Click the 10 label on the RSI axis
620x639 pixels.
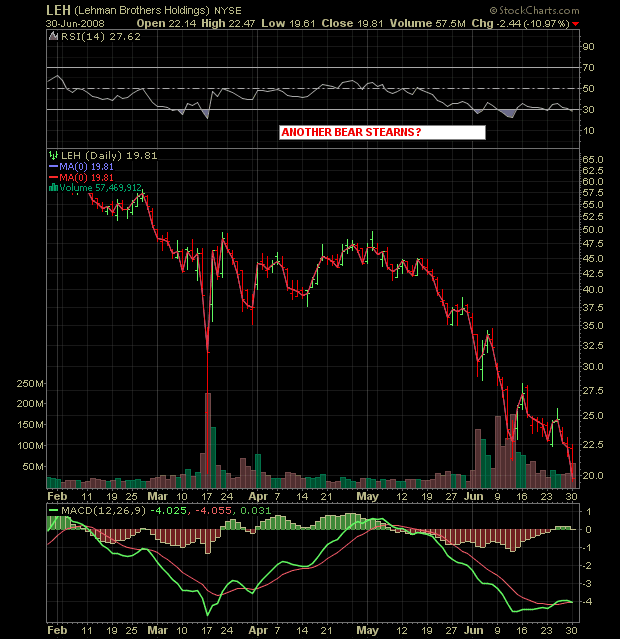point(588,130)
